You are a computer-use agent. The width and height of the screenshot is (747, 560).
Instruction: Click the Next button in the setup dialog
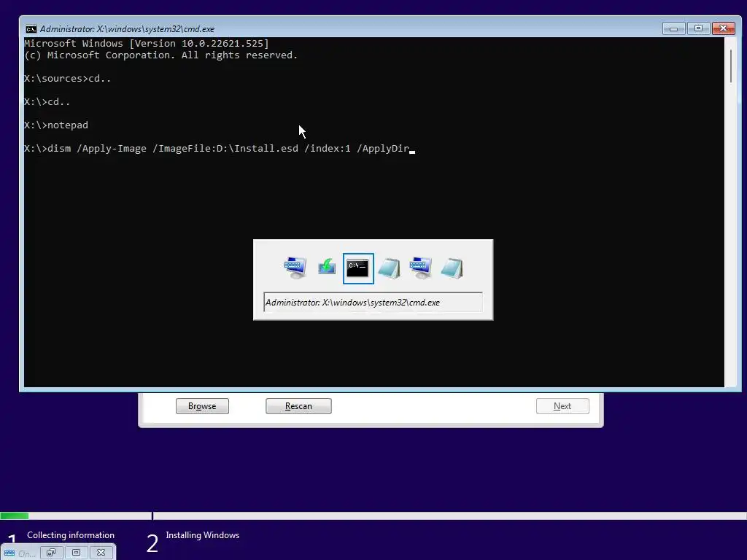[x=562, y=406]
